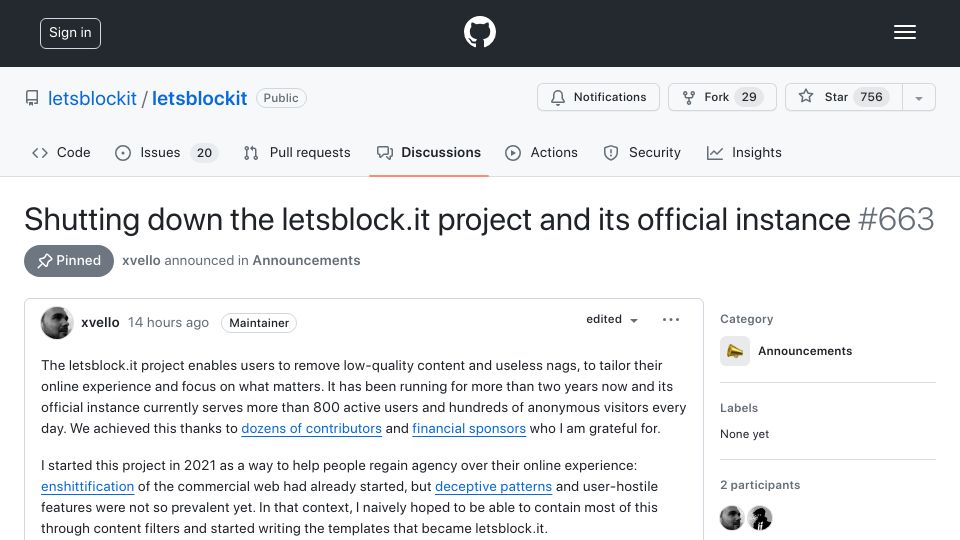Click the Maintainer badge

click(259, 323)
